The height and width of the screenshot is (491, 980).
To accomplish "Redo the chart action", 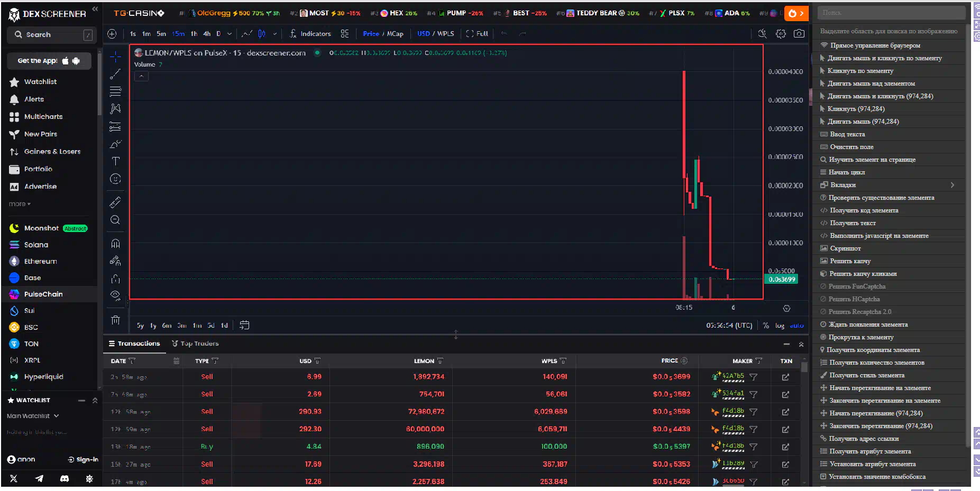I will pyautogui.click(x=523, y=34).
